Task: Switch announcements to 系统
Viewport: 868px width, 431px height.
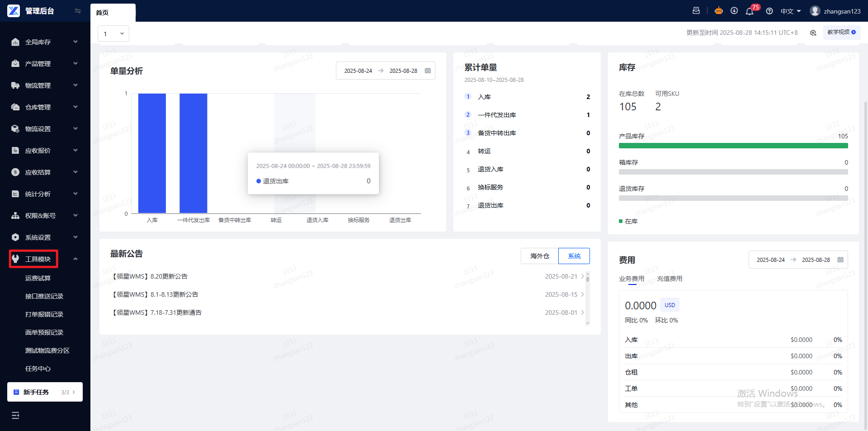Action: pos(574,256)
